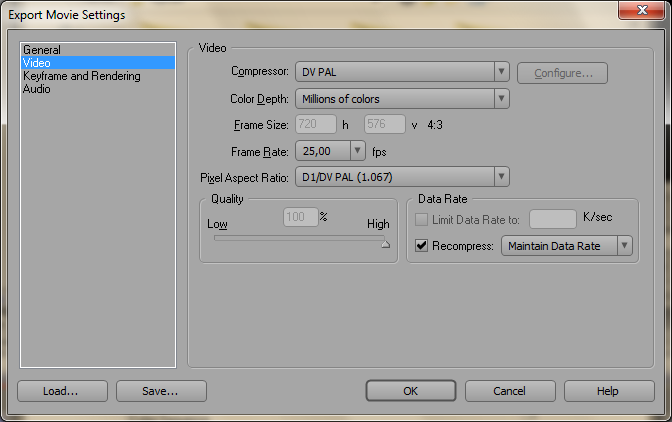This screenshot has width=672, height=422.
Task: Click the horizontal frame size field 720
Action: 316,124
